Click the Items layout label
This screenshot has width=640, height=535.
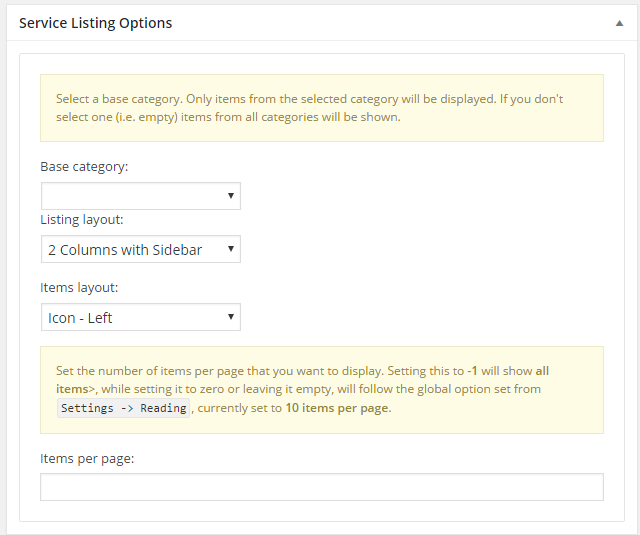point(79,288)
